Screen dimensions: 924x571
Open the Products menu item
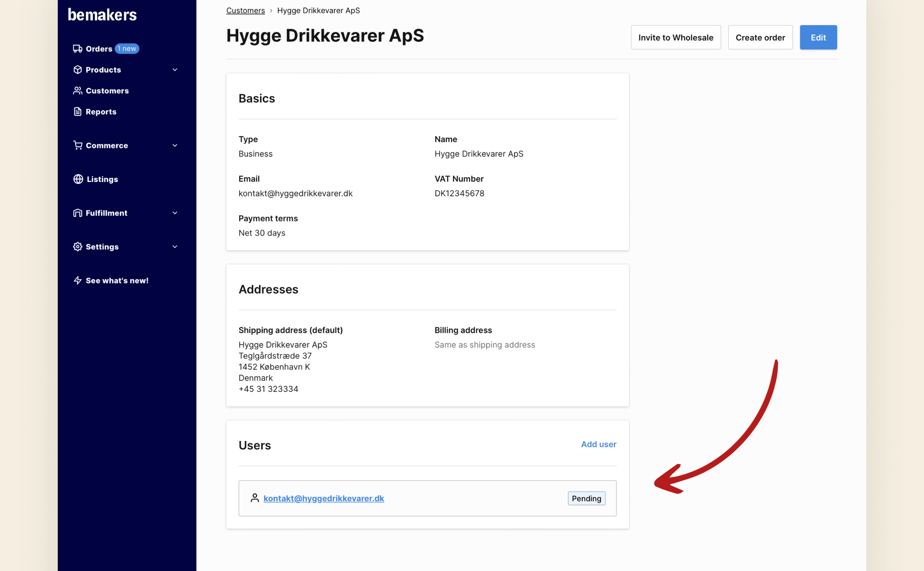click(103, 70)
